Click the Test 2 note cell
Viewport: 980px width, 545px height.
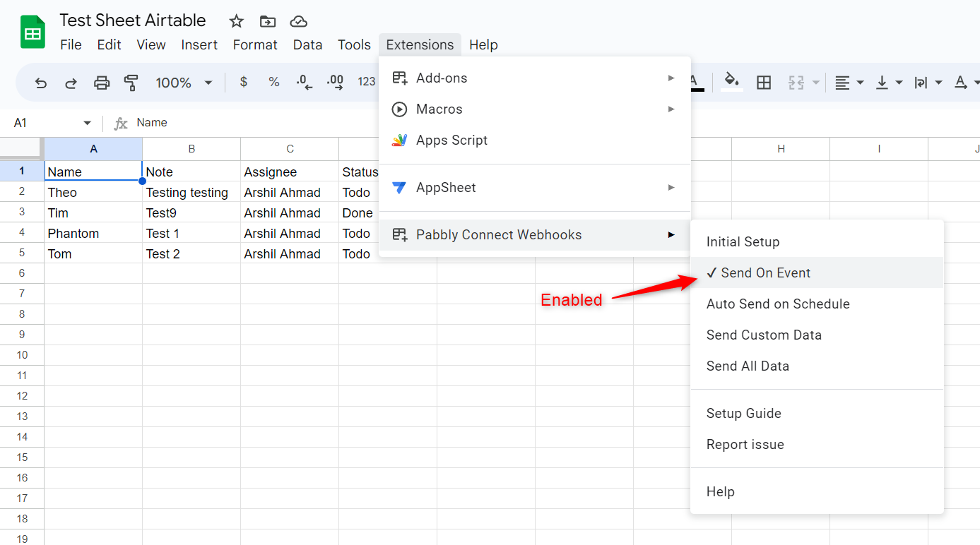click(191, 253)
